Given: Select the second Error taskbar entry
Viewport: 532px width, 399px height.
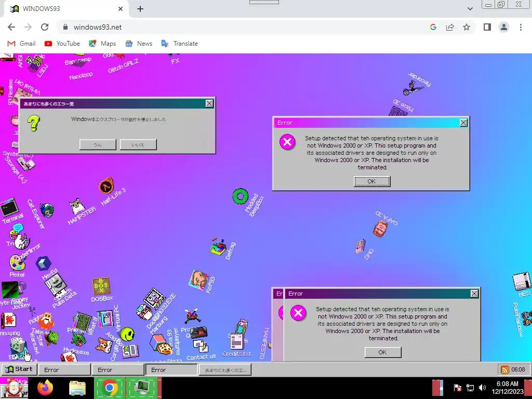Looking at the screenshot, I should point(118,370).
